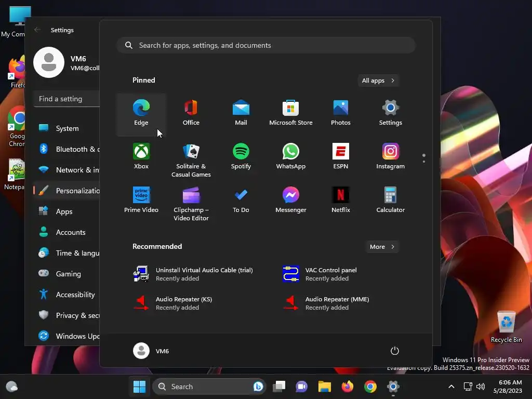The height and width of the screenshot is (399, 532).
Task: Click the Windows Start button on taskbar
Action: coord(139,387)
